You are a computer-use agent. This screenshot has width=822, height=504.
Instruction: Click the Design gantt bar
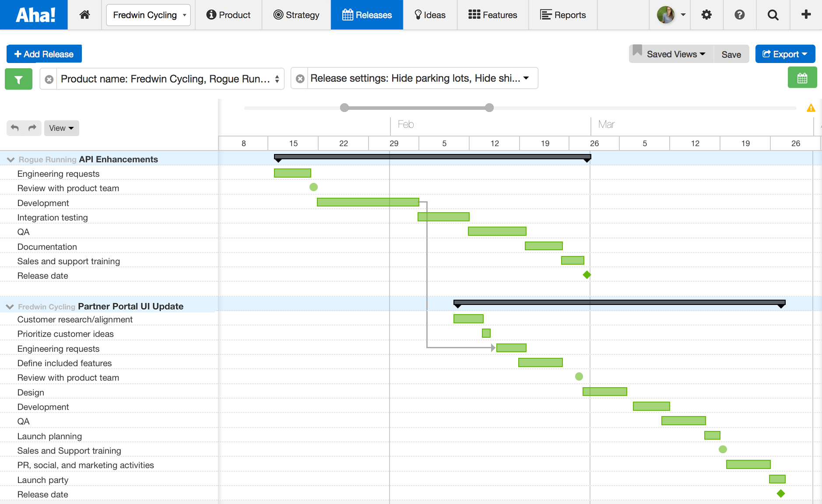point(605,391)
